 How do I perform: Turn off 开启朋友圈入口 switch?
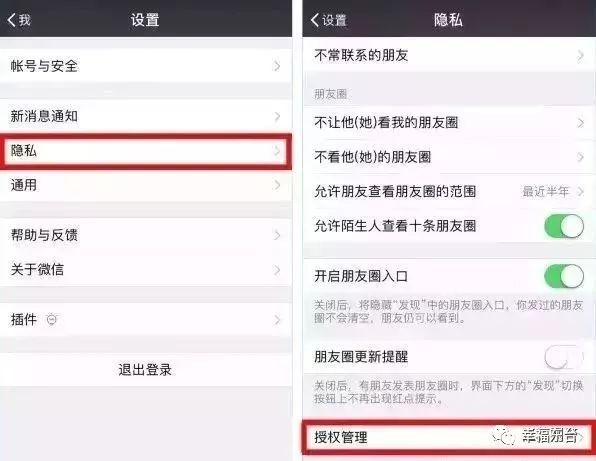(564, 276)
